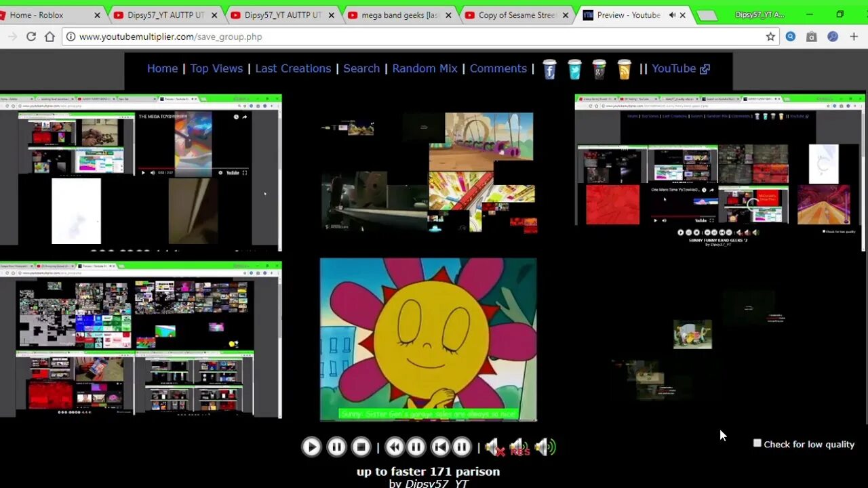The width and height of the screenshot is (868, 488).
Task: Open the Facebook cup icon
Action: tap(550, 69)
